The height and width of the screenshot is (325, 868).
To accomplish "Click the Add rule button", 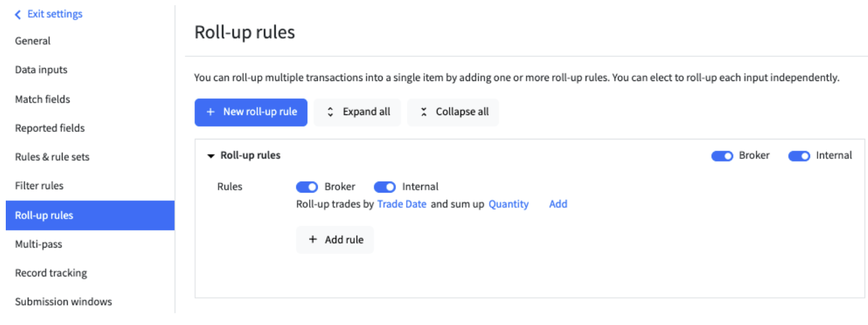I will click(335, 239).
